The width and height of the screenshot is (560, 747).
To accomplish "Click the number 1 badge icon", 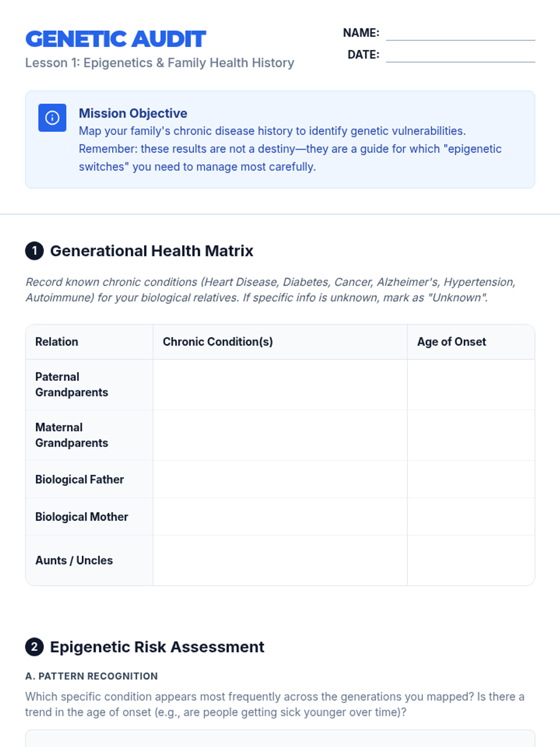I will click(35, 251).
